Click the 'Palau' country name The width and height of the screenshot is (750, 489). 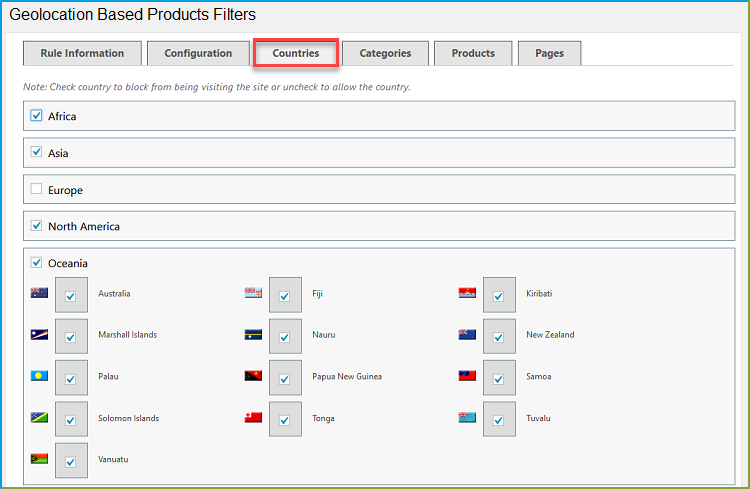click(109, 376)
